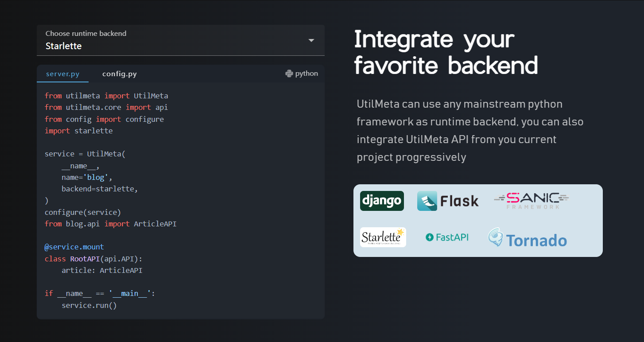Select the django logo

click(382, 201)
